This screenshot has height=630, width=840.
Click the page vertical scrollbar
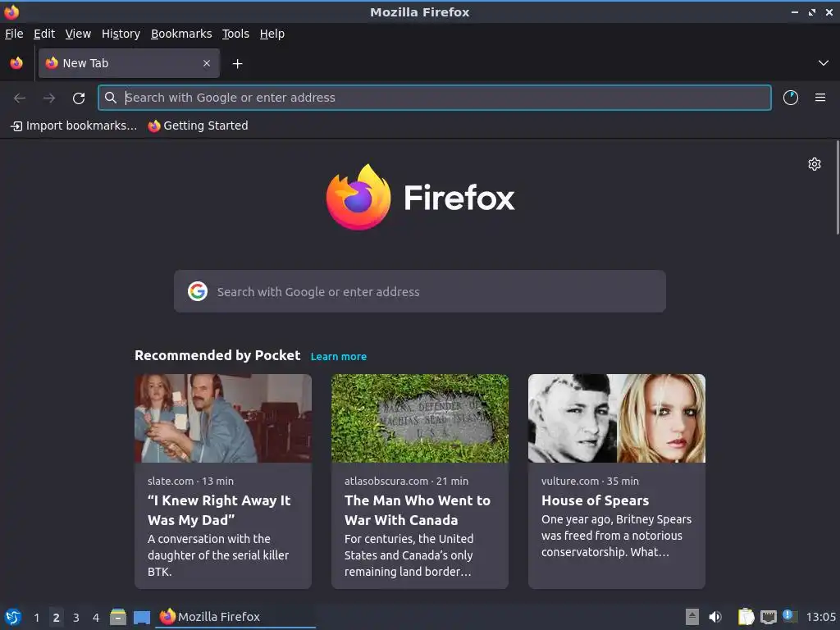coord(838,188)
